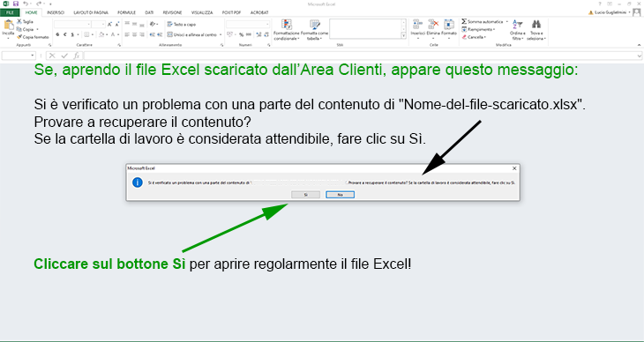This screenshot has width=644, height=342.
Task: Click the Sì button in dialog
Action: point(305,195)
